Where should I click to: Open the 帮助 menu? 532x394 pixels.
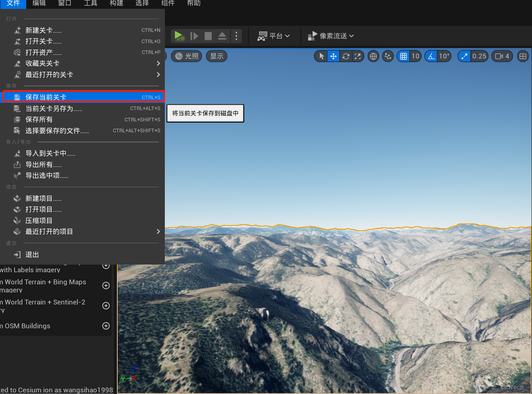click(194, 3)
